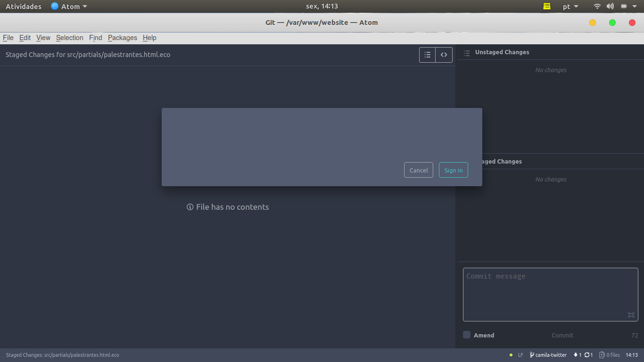Close Atom with the red window button
This screenshot has width=644, height=362.
click(x=632, y=23)
